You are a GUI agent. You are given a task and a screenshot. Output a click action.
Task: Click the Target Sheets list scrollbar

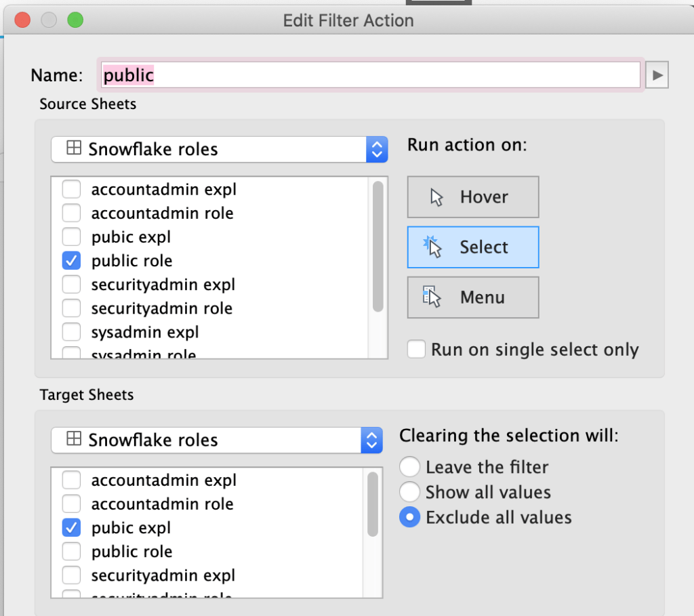click(x=372, y=505)
